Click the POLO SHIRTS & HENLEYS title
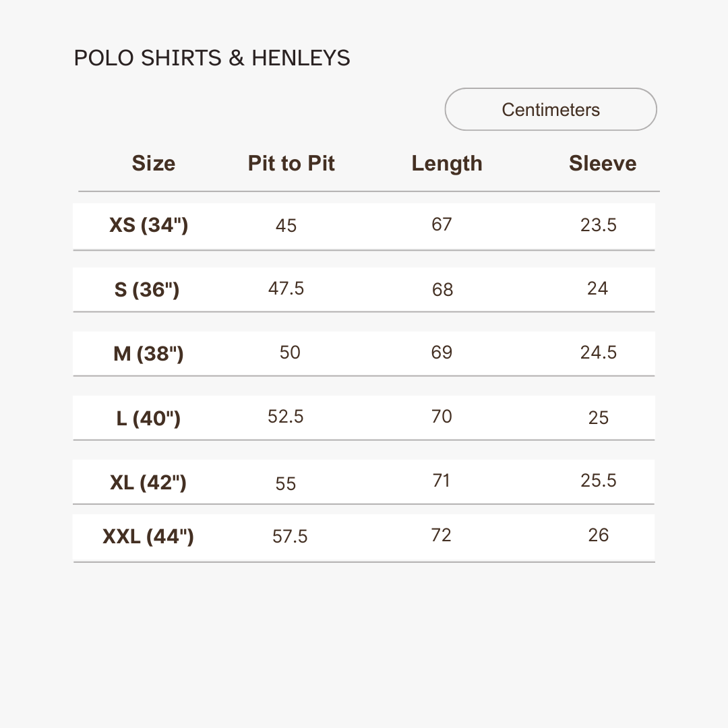 pyautogui.click(x=212, y=58)
